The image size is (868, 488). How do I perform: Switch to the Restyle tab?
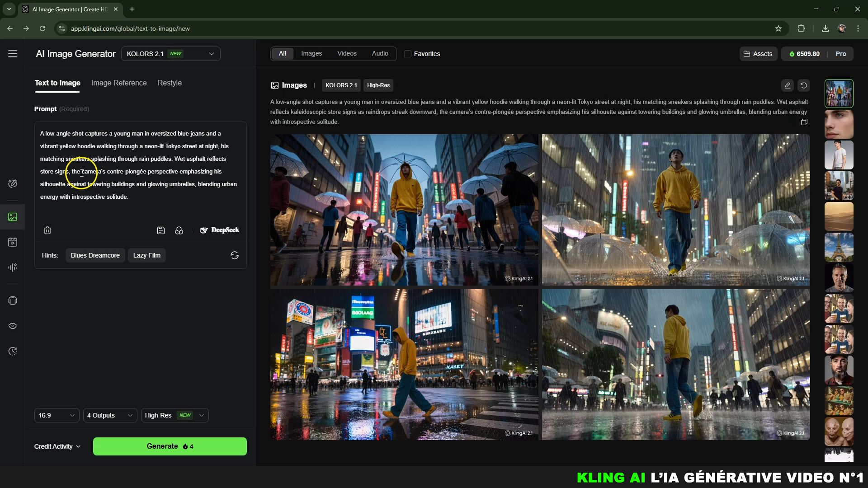[170, 83]
